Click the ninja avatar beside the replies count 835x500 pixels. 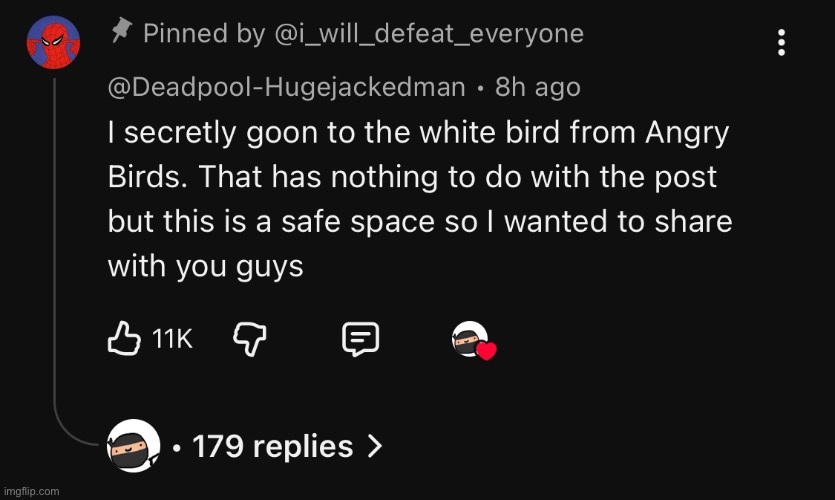point(133,445)
